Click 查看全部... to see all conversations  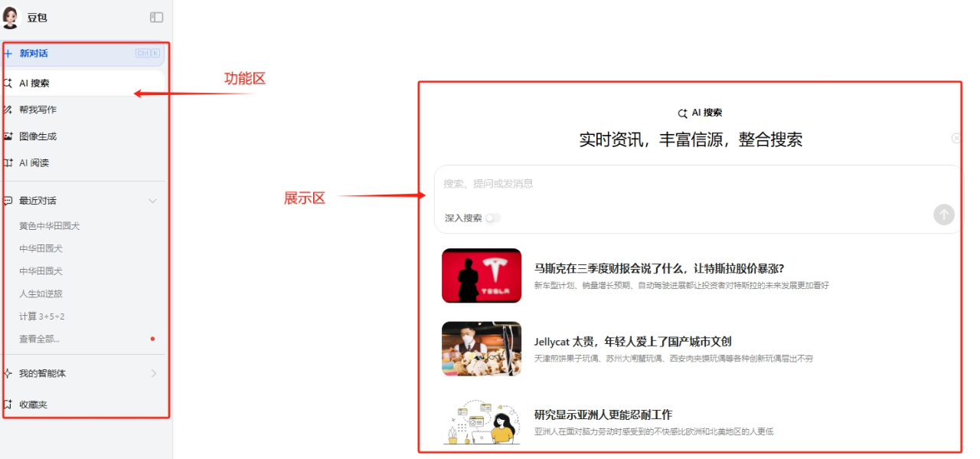39,339
